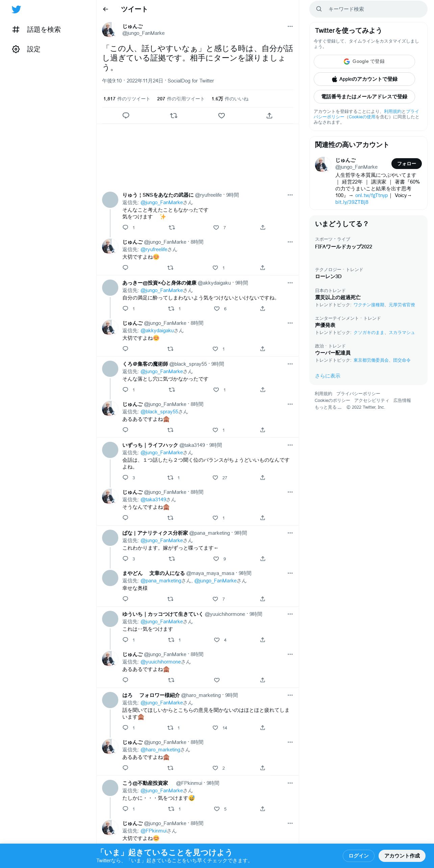Click the reply icon under the main tweet

click(x=126, y=116)
